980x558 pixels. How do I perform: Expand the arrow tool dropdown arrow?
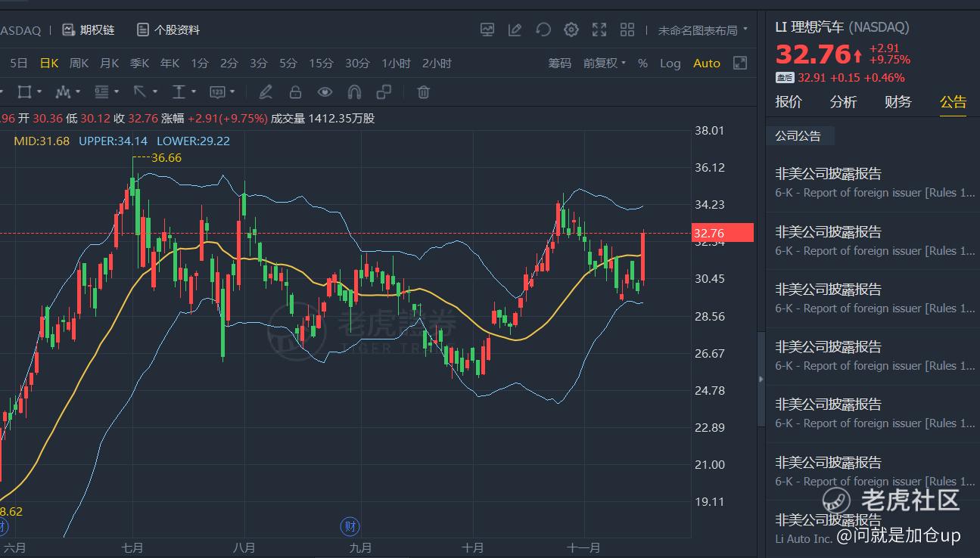tap(154, 92)
